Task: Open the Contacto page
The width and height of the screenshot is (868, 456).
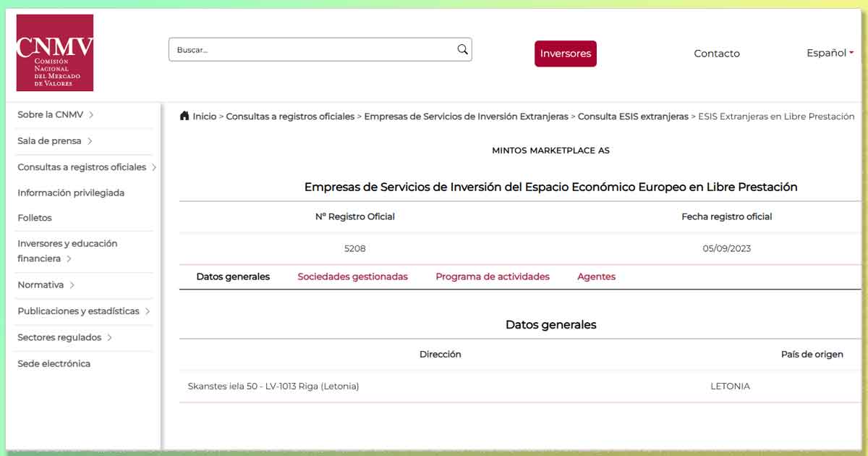Action: 717,54
